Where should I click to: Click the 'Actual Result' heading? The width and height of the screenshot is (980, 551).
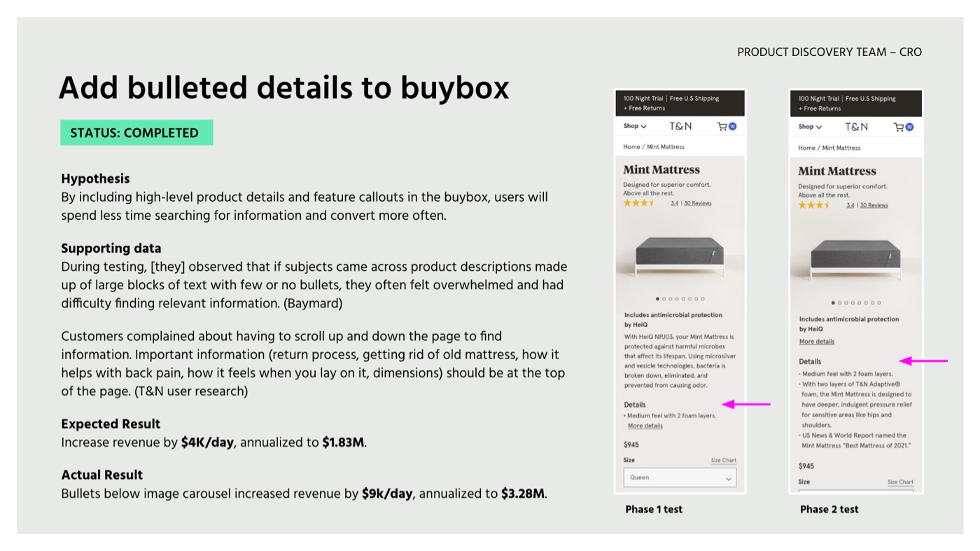pos(102,475)
